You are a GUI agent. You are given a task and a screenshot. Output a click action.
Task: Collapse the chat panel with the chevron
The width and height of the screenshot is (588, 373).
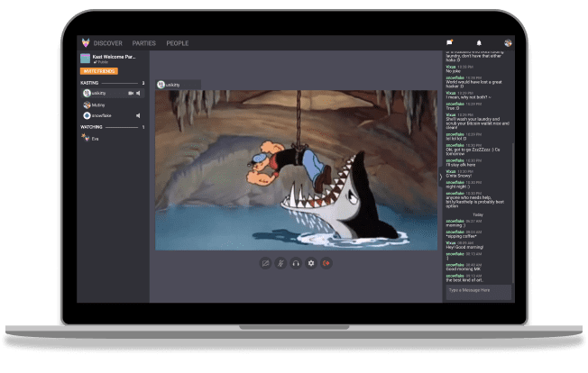coord(441,177)
